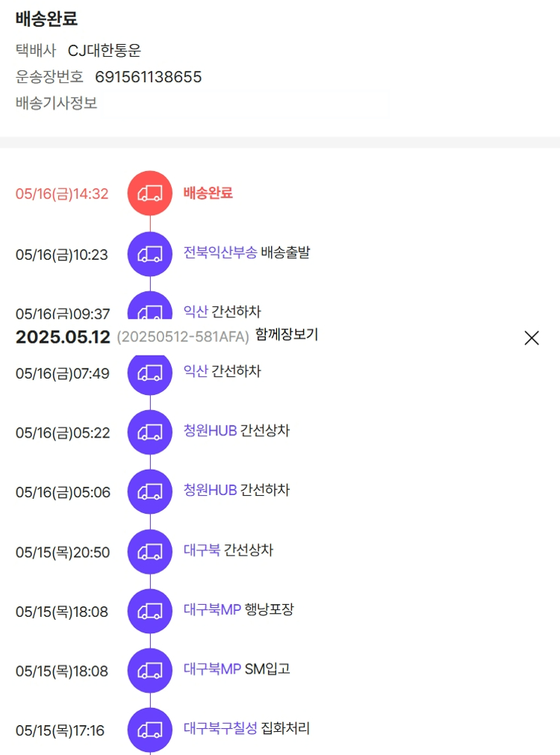Viewport: 560px width, 755px height.
Task: Click the truck icon for 대구북MP SM입고
Action: click(150, 670)
